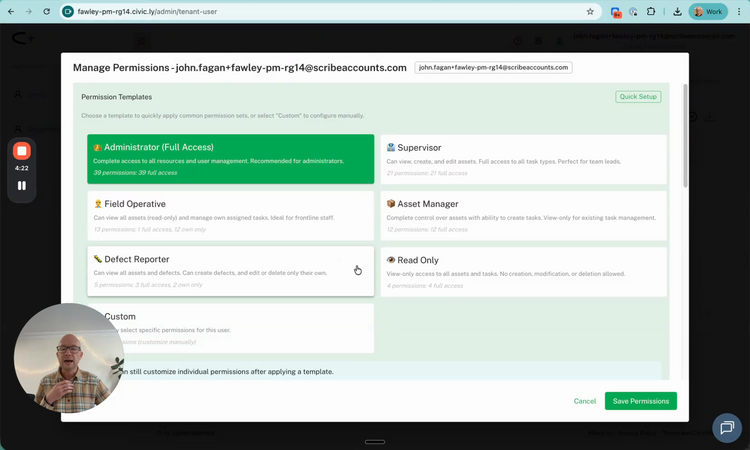Click the '39 permissions: 39 full access' text

(135, 173)
